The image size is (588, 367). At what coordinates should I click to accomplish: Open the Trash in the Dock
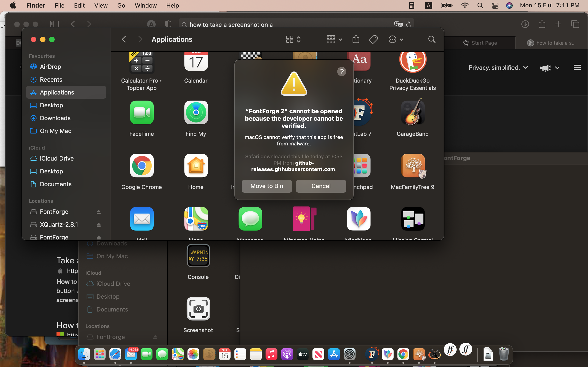(x=504, y=354)
